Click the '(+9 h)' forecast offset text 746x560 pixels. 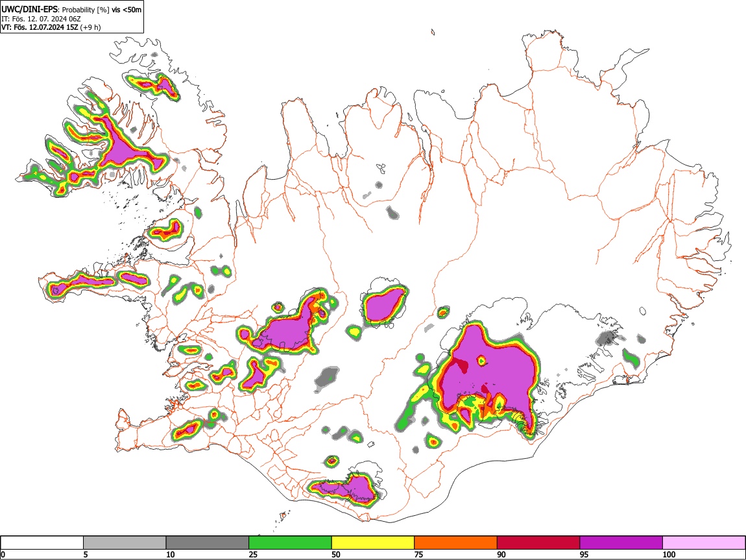coord(90,27)
